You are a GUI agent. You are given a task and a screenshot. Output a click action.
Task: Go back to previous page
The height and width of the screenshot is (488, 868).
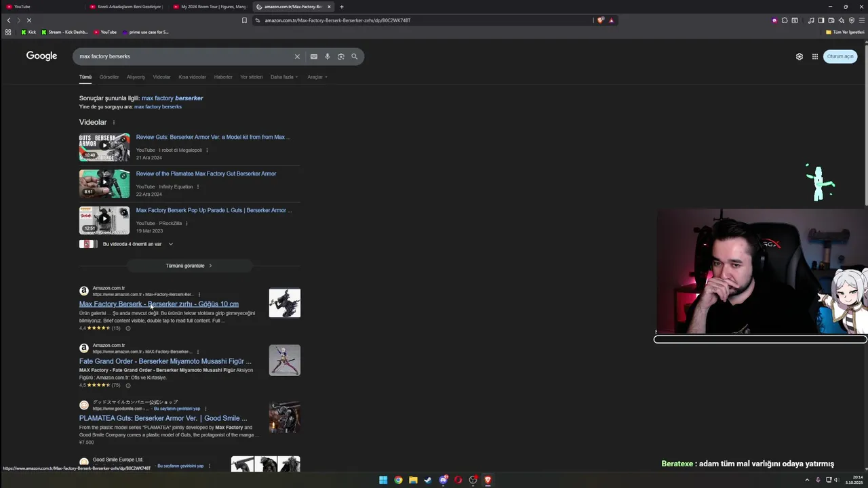click(x=9, y=20)
